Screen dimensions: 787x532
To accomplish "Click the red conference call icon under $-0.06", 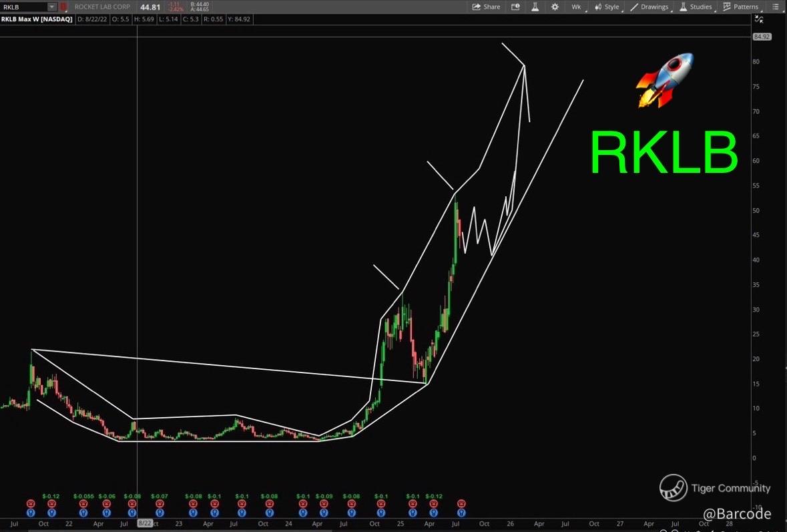I will tap(106, 504).
